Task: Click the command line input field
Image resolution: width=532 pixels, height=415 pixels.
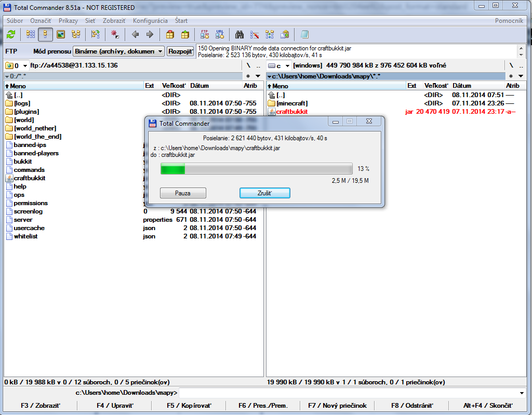Action: tap(349, 393)
